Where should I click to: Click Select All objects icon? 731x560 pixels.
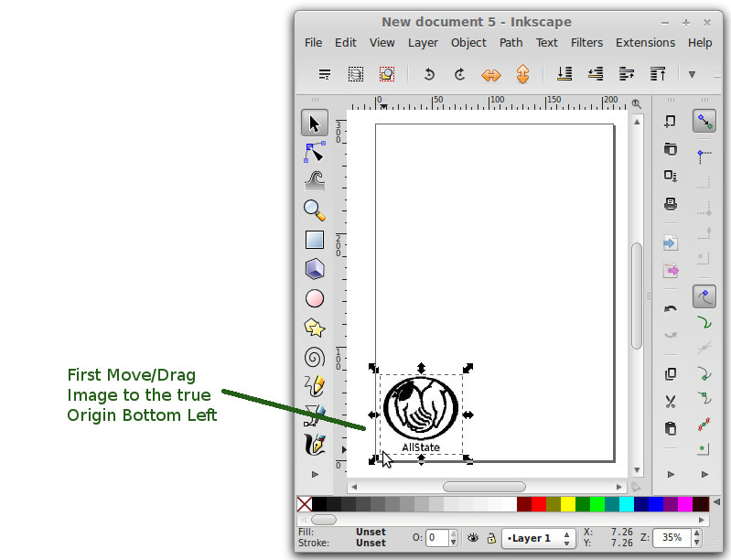coord(325,74)
